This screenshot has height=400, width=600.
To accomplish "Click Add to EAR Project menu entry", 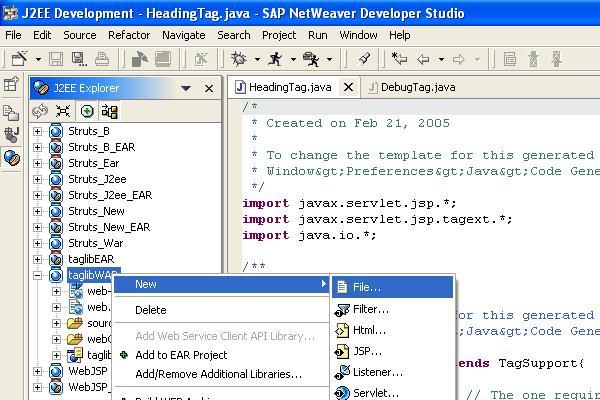I will (181, 354).
